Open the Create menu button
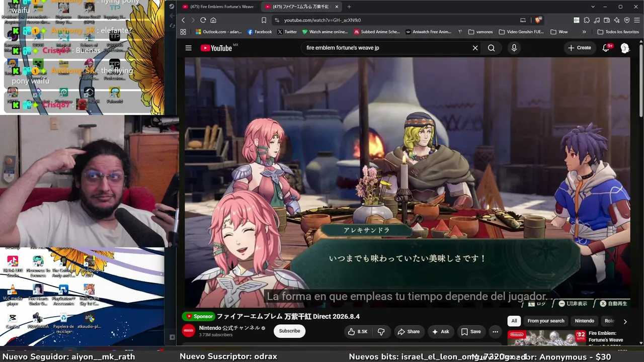This screenshot has height=362, width=644. (x=580, y=48)
